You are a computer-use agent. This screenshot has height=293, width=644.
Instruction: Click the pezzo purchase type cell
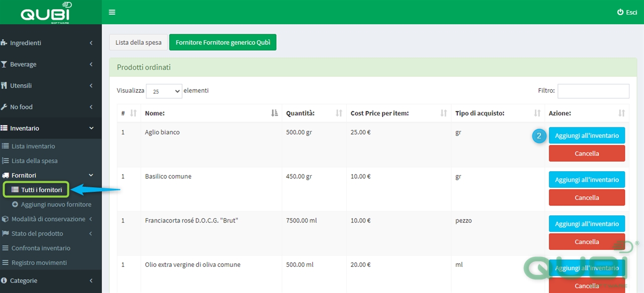click(498, 234)
